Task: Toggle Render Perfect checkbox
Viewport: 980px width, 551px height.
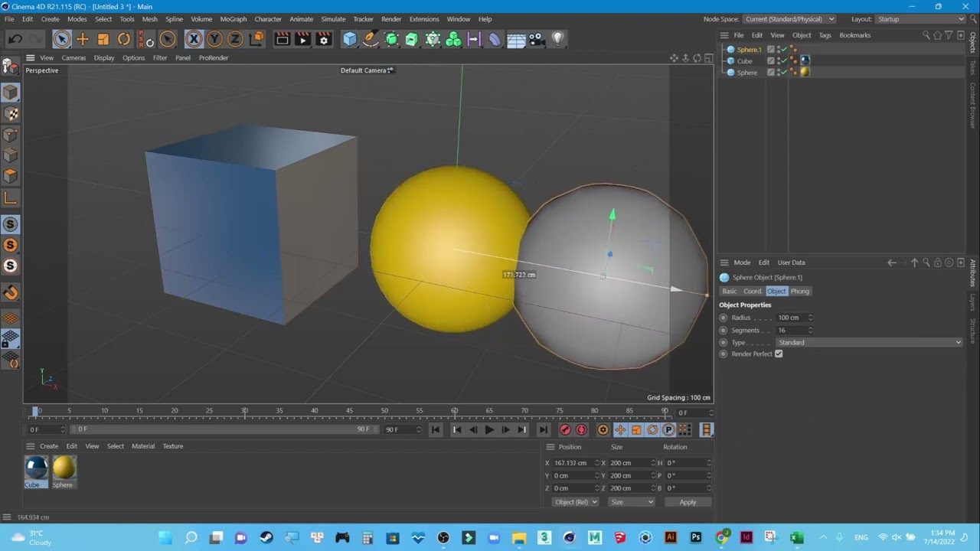Action: click(x=779, y=354)
